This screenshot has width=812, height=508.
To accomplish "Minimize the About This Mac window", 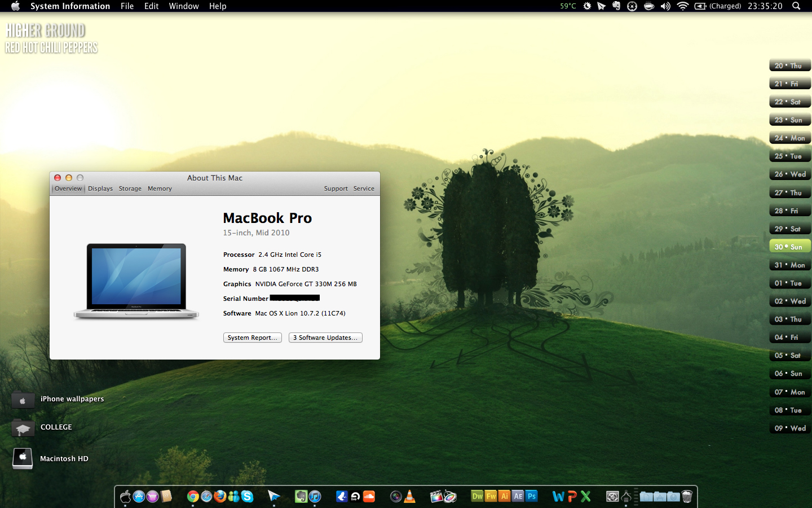I will coord(69,178).
